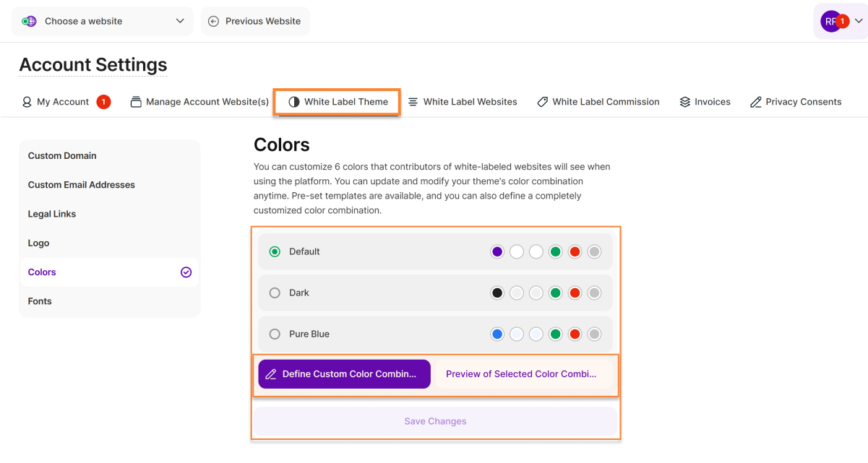Open Custom Domain in the sidebar

click(62, 156)
